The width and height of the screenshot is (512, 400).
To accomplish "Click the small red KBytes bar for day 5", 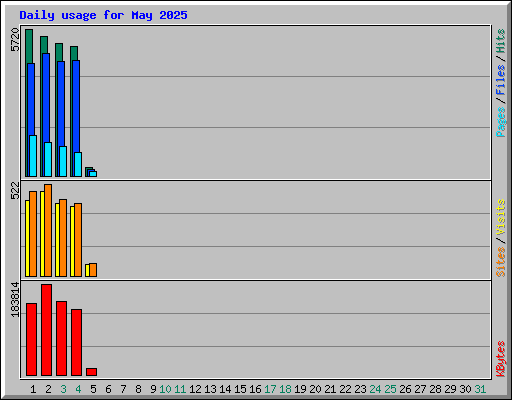I will point(91,372).
